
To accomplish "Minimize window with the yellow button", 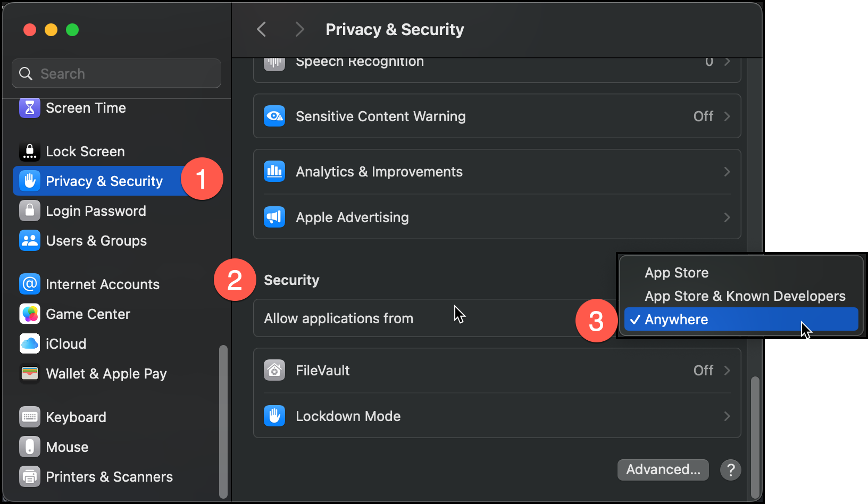I will [51, 30].
